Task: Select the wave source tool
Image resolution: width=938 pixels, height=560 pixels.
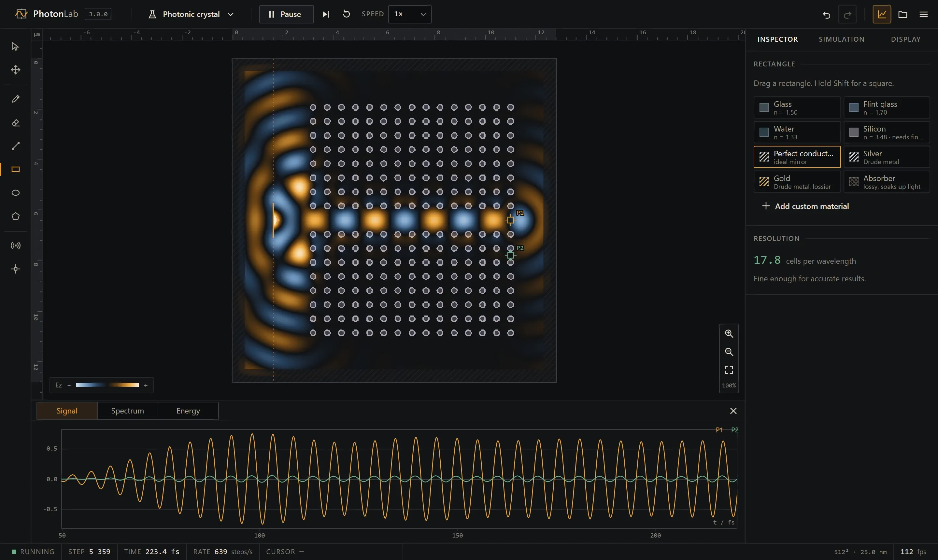Action: point(15,246)
